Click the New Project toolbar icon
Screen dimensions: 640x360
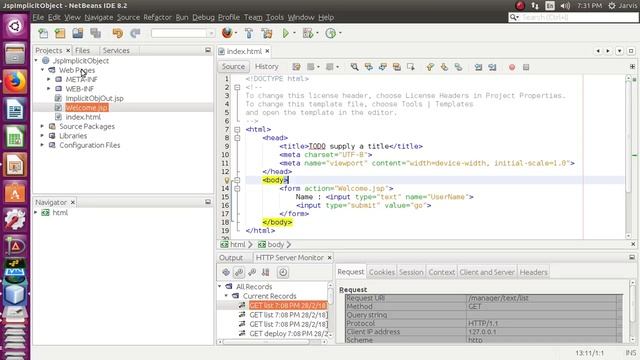pos(60,33)
